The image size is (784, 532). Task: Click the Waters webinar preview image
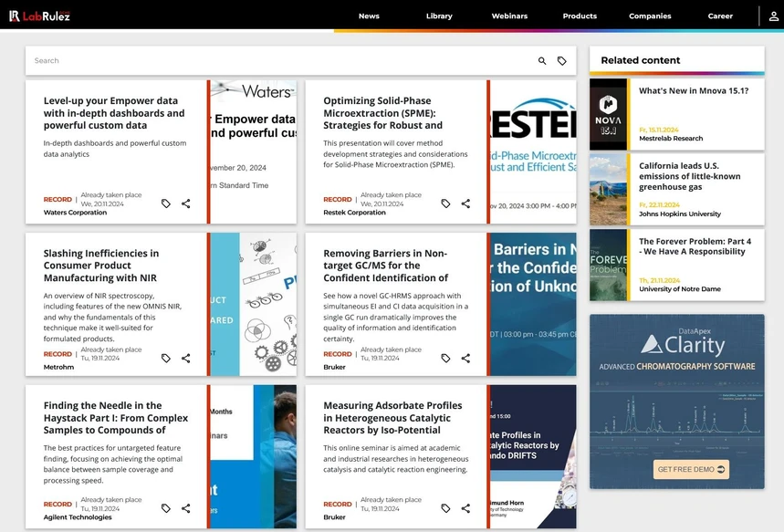pyautogui.click(x=254, y=152)
